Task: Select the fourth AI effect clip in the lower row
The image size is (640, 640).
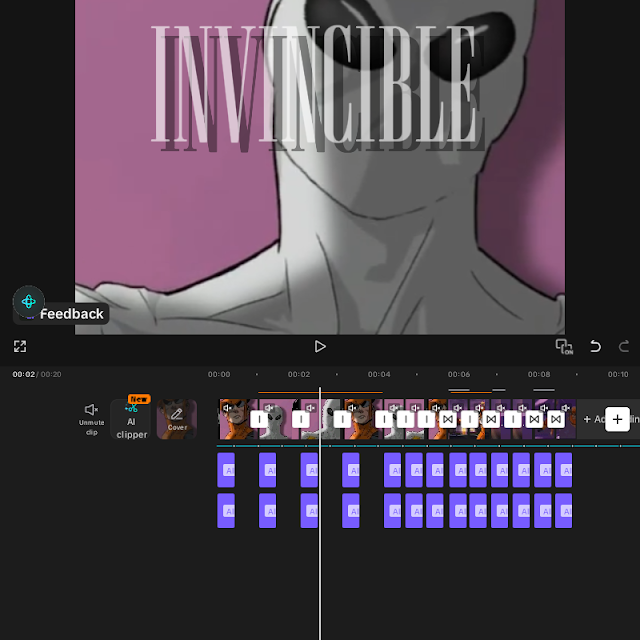Action: click(x=351, y=511)
